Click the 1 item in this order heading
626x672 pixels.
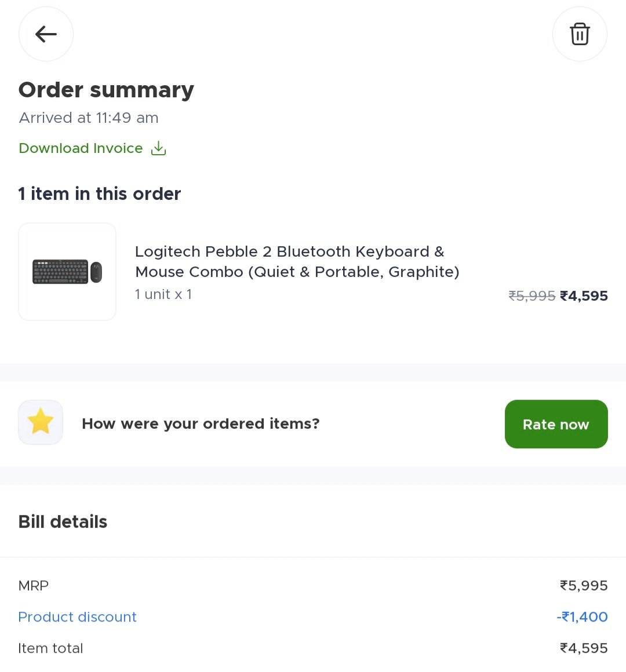pos(100,193)
